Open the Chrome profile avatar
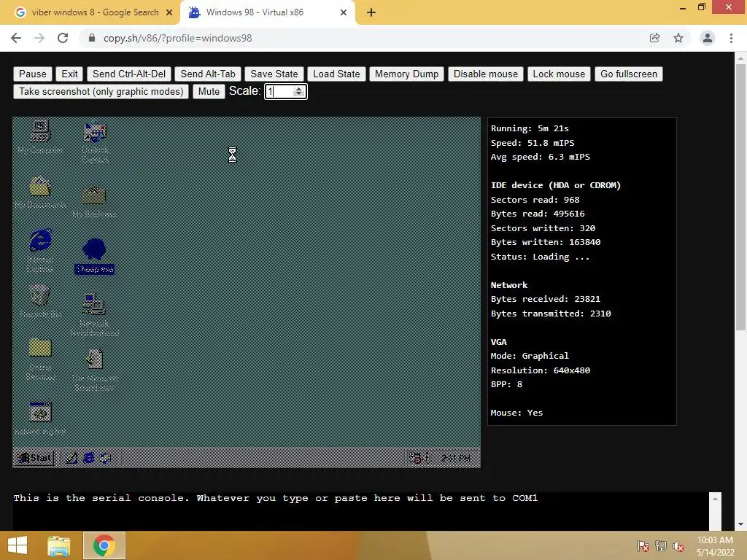747x560 pixels. [708, 38]
